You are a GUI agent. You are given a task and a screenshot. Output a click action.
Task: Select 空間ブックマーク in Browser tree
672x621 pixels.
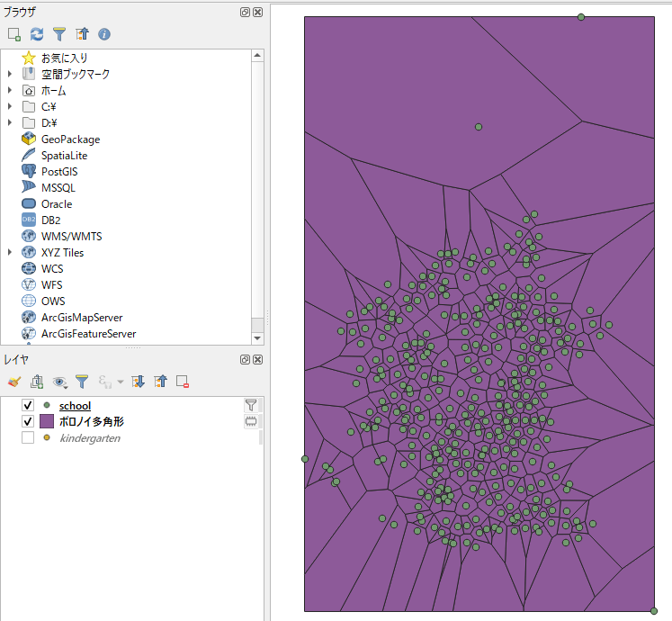point(76,74)
